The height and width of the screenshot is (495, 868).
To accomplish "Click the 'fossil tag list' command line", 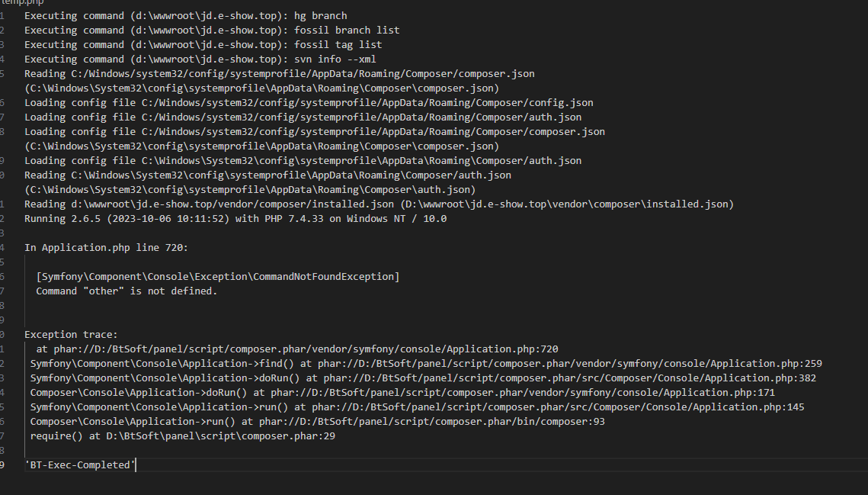I will click(203, 45).
